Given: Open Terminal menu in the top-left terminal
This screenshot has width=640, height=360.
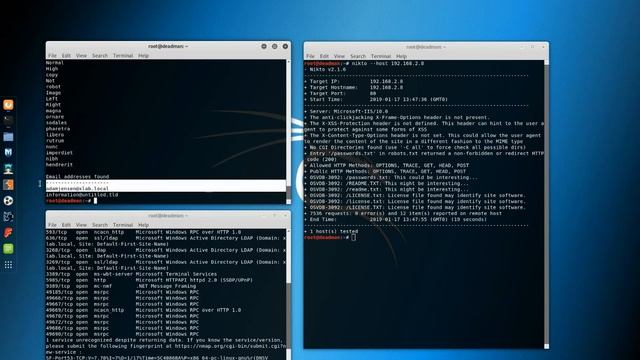Looking at the screenshot, I should tap(123, 56).
